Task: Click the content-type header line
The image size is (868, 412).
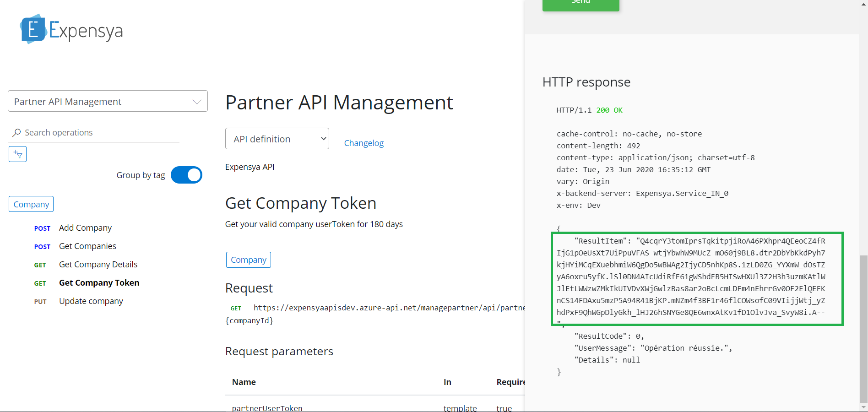Action: [656, 158]
